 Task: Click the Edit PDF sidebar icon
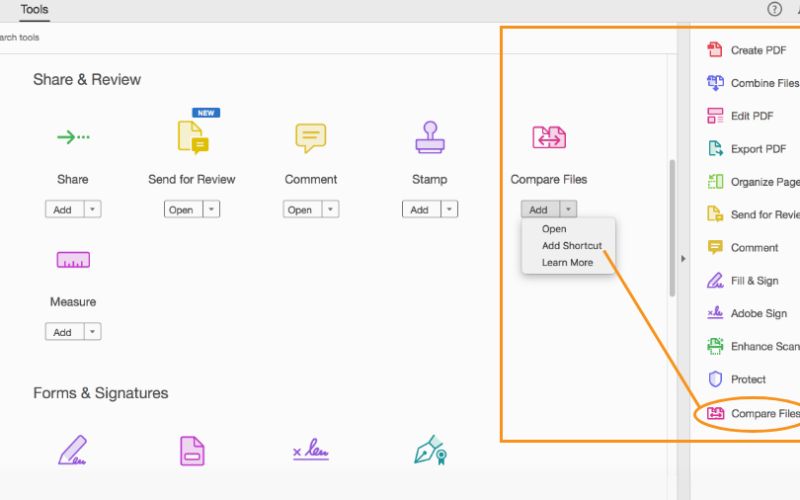pyautogui.click(x=715, y=116)
